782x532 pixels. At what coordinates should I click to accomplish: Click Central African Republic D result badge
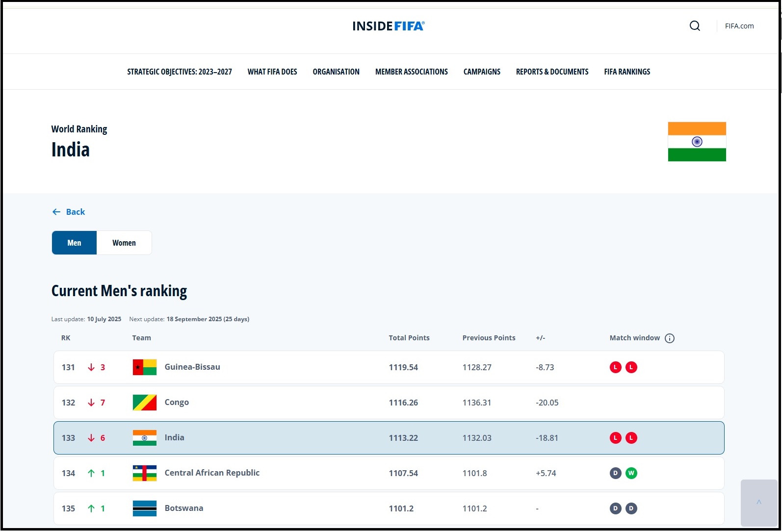point(615,473)
